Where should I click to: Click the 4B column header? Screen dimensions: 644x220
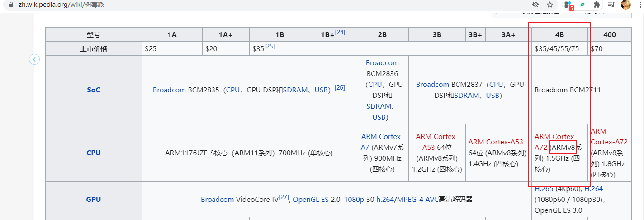559,34
